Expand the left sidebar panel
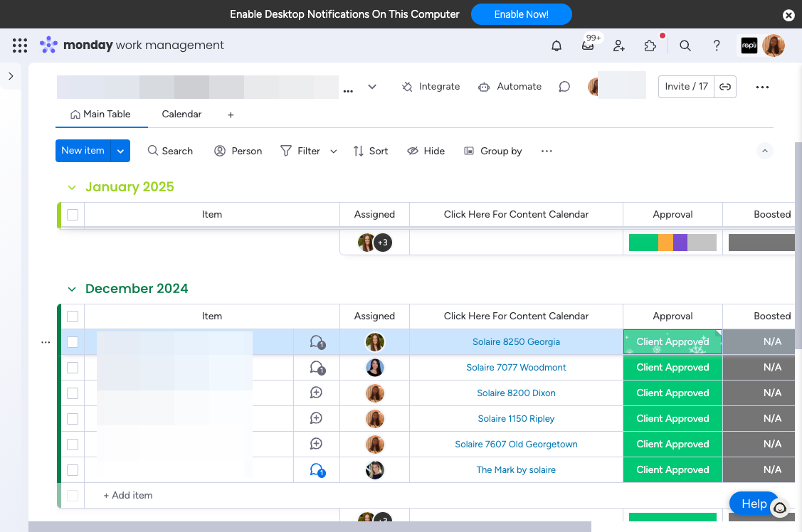 coord(11,76)
